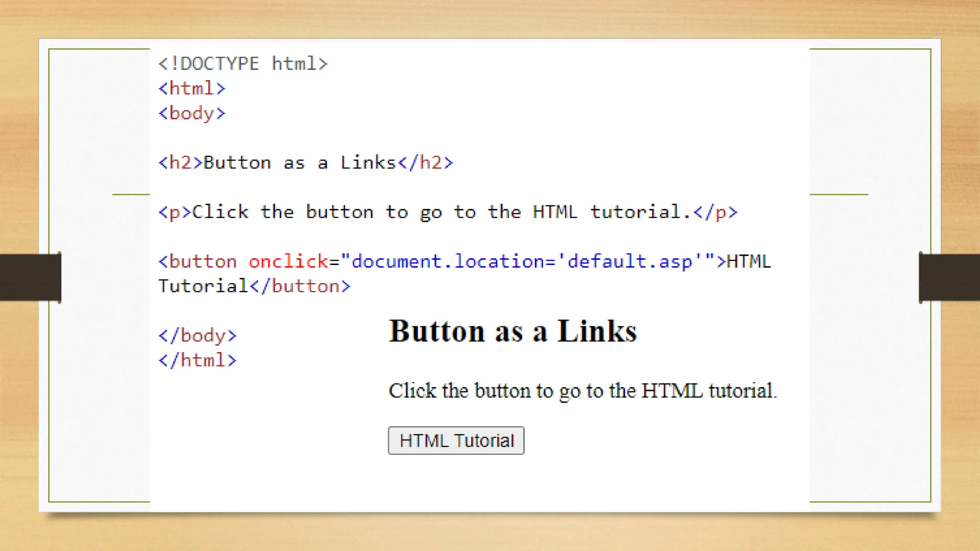Select the opening <html> tag

[192, 88]
